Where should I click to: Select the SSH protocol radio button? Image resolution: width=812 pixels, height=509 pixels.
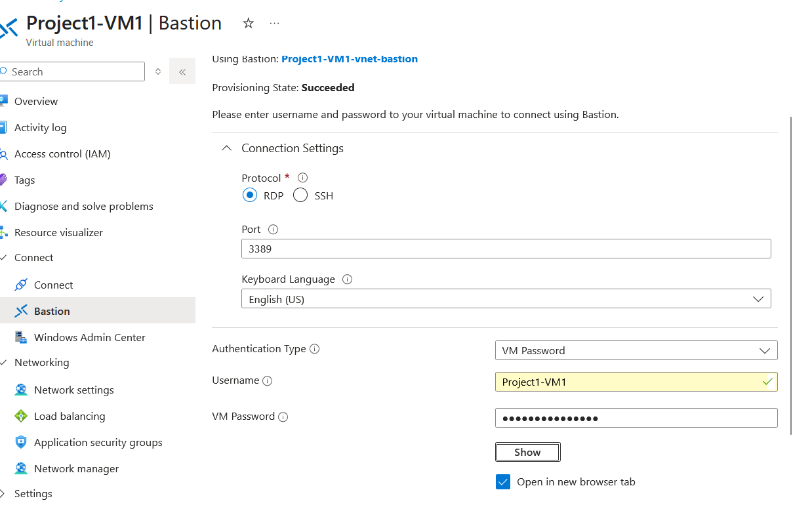click(300, 195)
